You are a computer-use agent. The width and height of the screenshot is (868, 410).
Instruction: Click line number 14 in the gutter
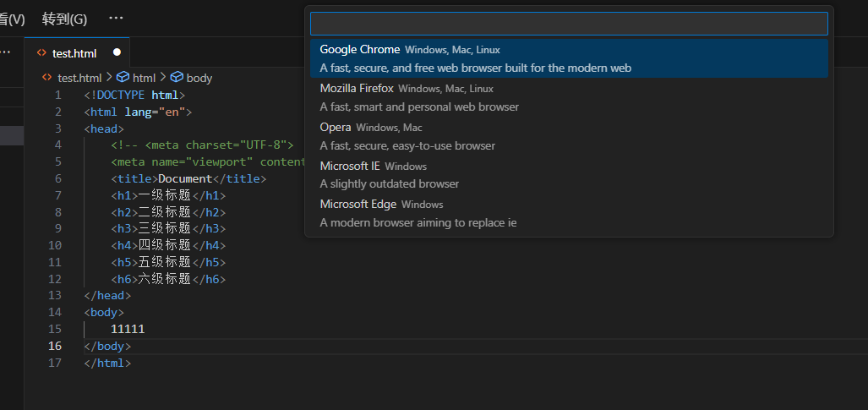[x=55, y=313]
